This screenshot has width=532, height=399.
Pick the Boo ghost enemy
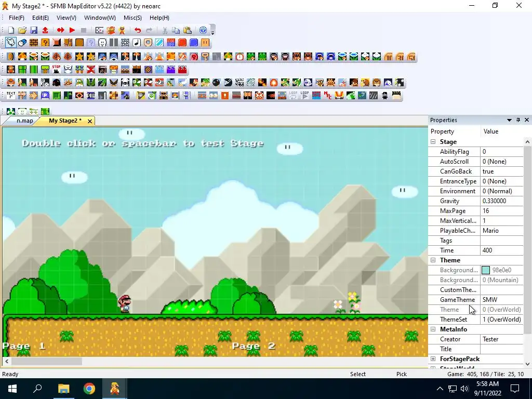308,83
